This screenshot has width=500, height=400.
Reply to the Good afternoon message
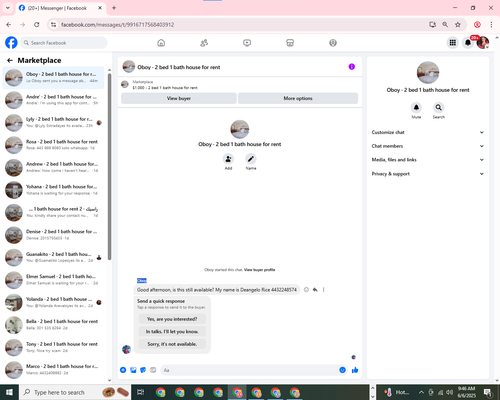pyautogui.click(x=315, y=290)
